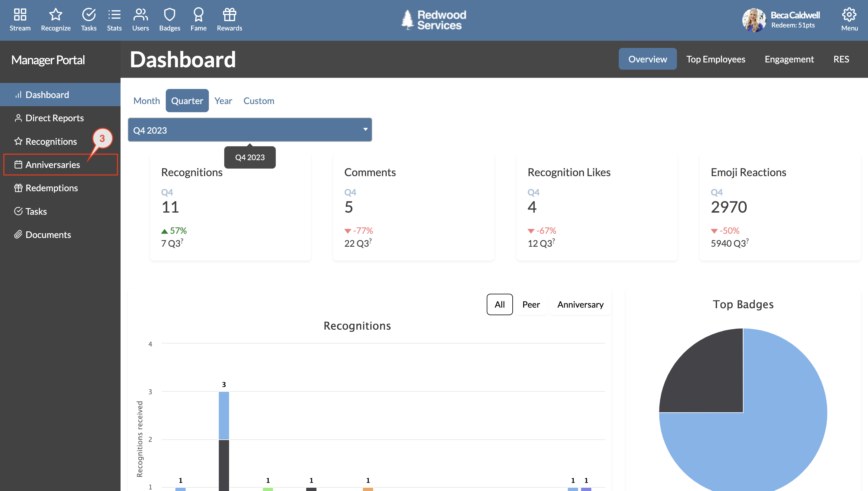Viewport: 868px width, 491px height.
Task: Click the Emoji Reactions value 2970
Action: [x=729, y=207]
